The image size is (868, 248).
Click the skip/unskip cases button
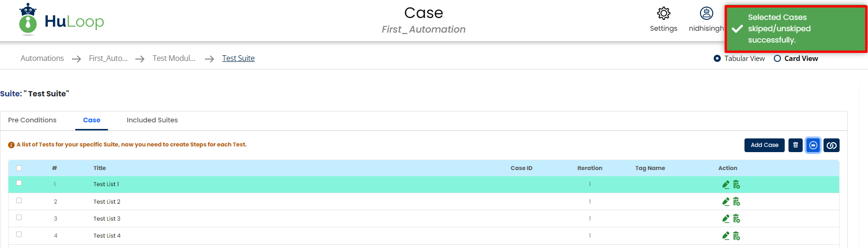click(813, 145)
